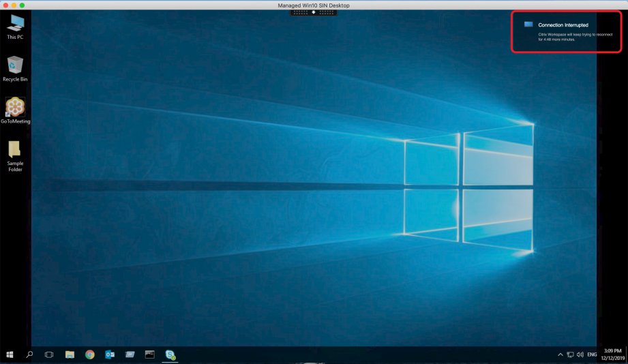The width and height of the screenshot is (628, 364).
Task: Toggle Task View on the taskbar
Action: coord(49,354)
